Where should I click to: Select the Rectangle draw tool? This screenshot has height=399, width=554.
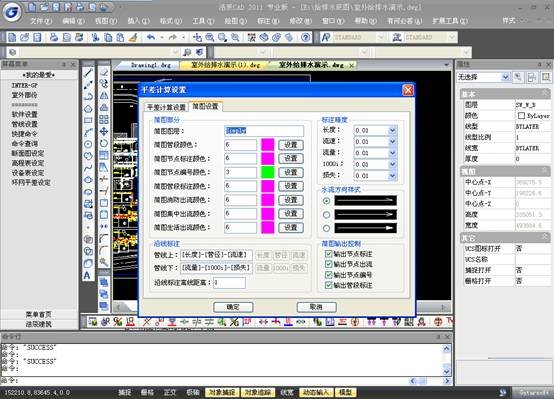pyautogui.click(x=88, y=120)
